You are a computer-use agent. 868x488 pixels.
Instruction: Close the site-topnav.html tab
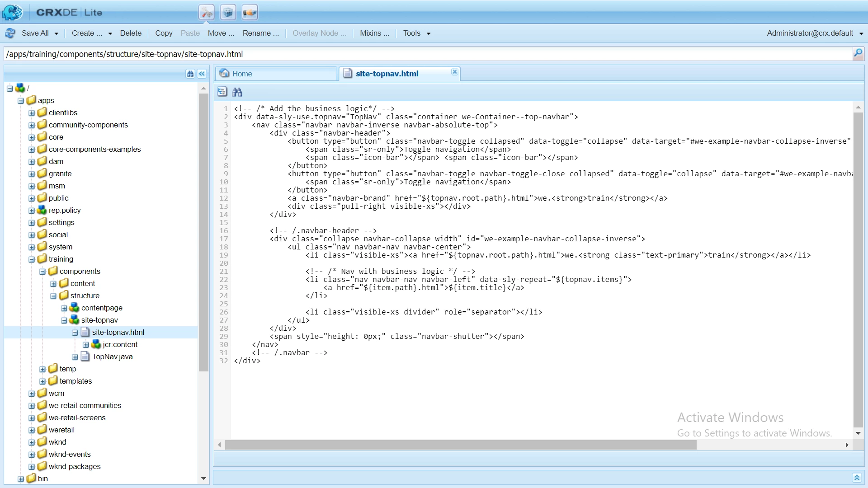[455, 72]
